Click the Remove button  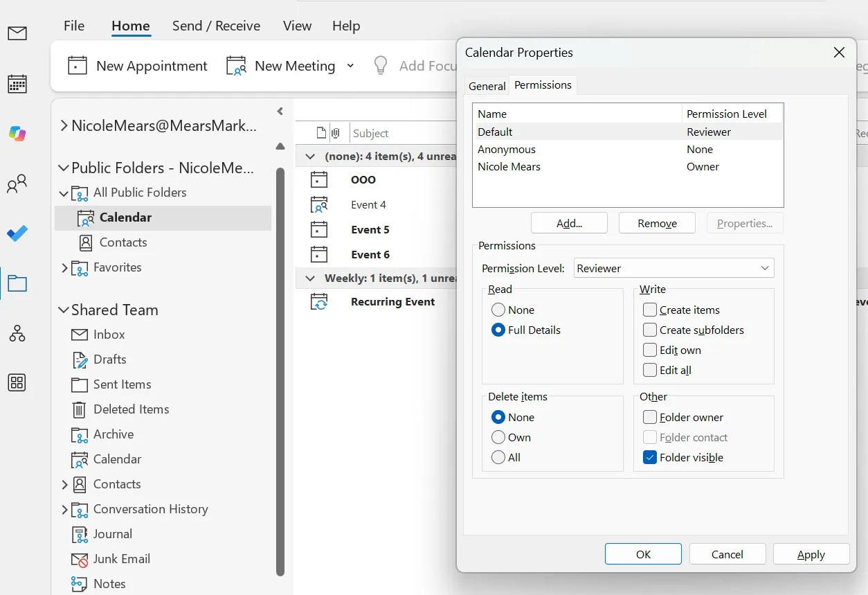coord(657,223)
